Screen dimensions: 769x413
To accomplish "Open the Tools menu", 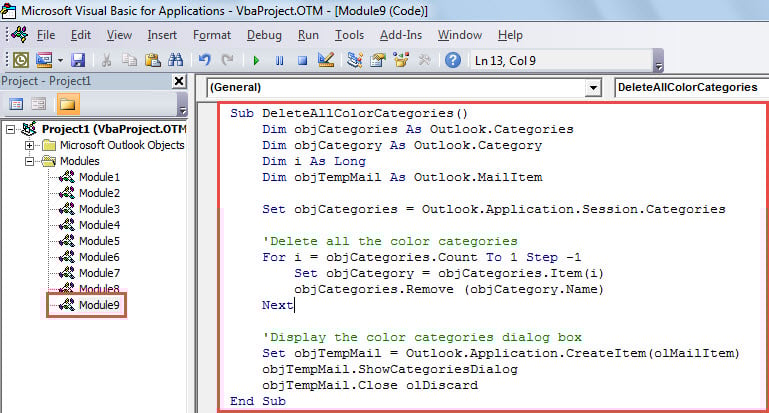I will 349,35.
